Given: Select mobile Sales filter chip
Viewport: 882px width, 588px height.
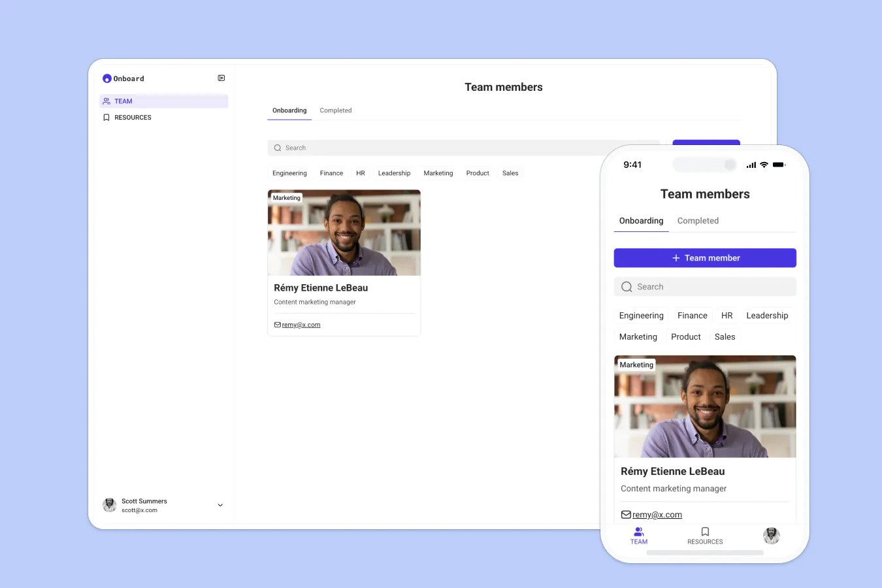Looking at the screenshot, I should (725, 337).
